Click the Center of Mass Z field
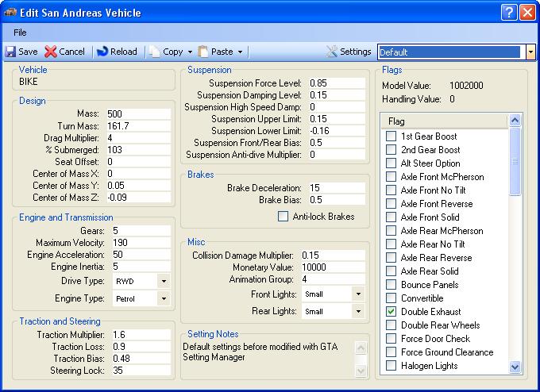Screen dimensions: 540x392 138,198
